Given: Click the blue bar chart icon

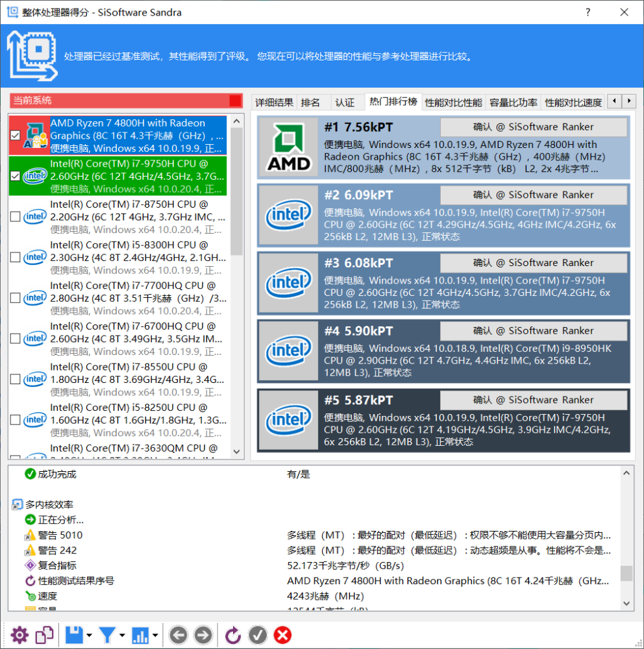Looking at the screenshot, I should click(x=140, y=635).
